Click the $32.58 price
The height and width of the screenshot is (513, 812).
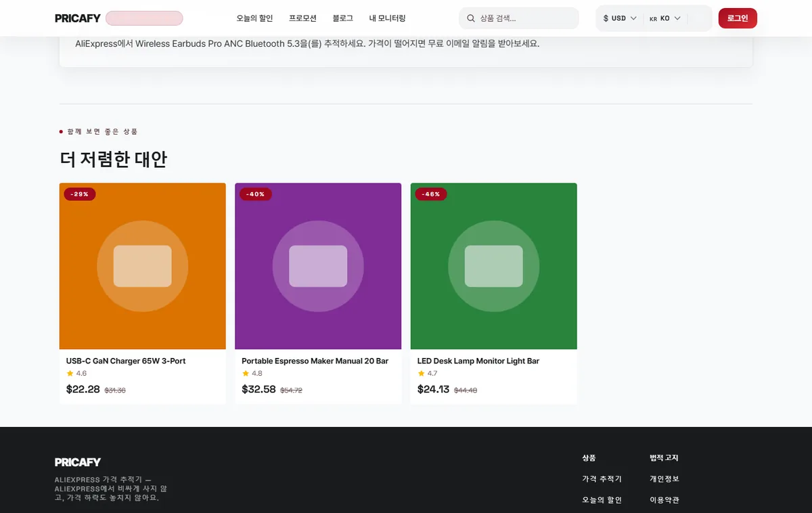coord(258,389)
